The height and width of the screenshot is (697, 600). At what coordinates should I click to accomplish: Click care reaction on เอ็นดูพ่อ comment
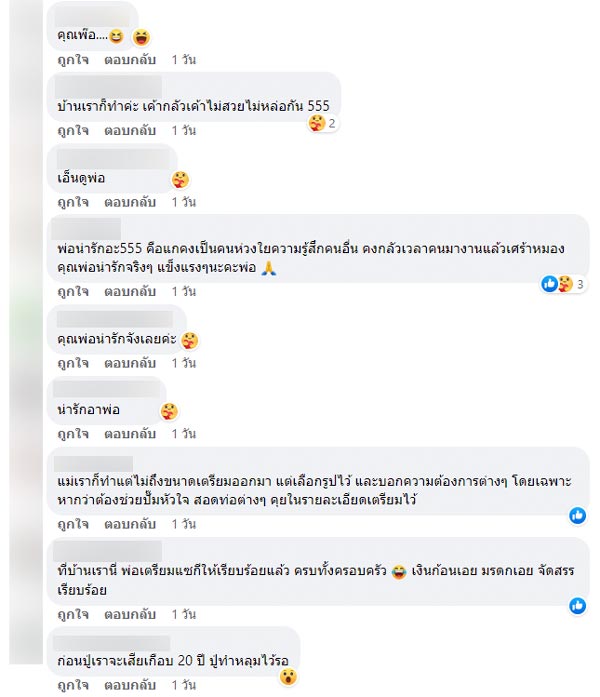(180, 180)
